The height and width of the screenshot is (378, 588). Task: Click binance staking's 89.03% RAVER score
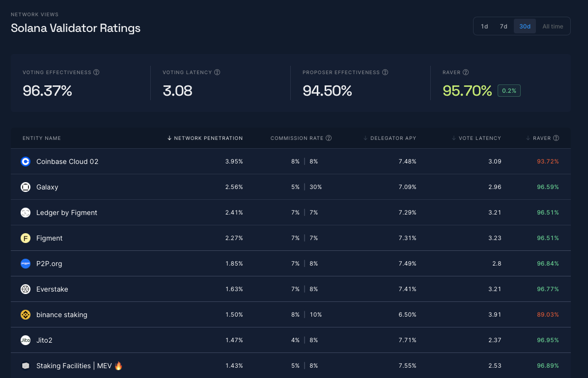tap(548, 315)
